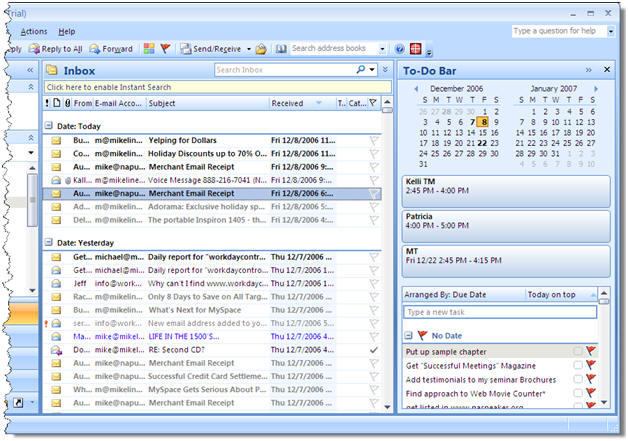The image size is (628, 441).
Task: Open the Help menu
Action: pos(66,32)
